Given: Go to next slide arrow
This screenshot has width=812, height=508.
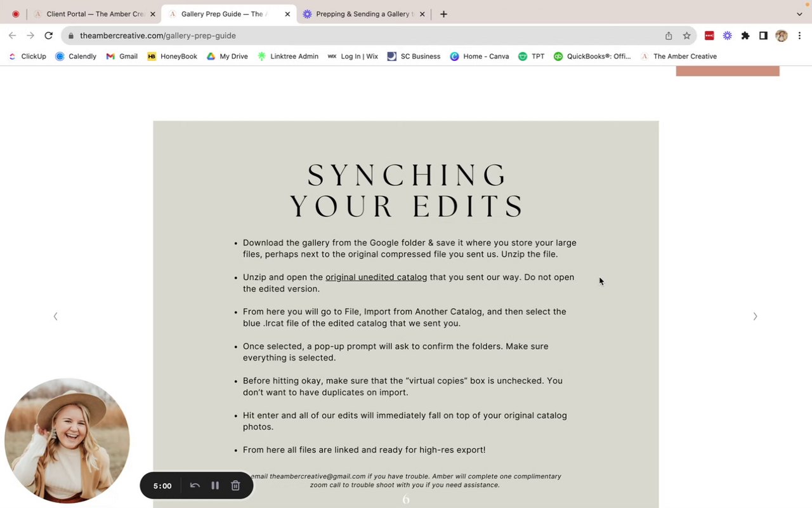Looking at the screenshot, I should tap(755, 316).
